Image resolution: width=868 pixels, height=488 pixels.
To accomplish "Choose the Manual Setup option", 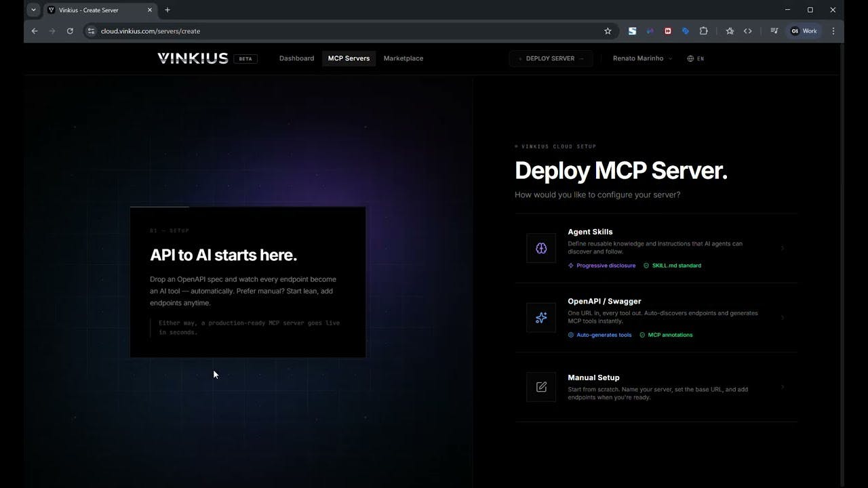I will (x=656, y=387).
